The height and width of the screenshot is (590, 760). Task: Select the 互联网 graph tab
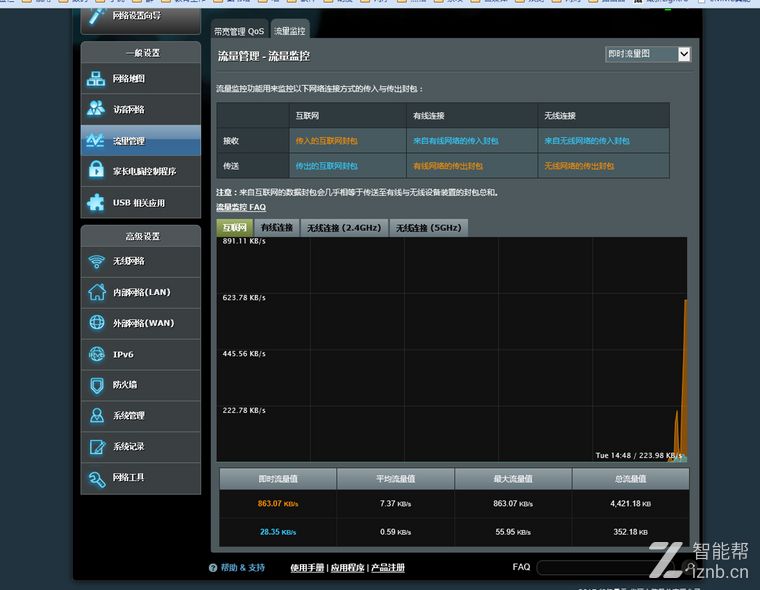[x=235, y=227]
